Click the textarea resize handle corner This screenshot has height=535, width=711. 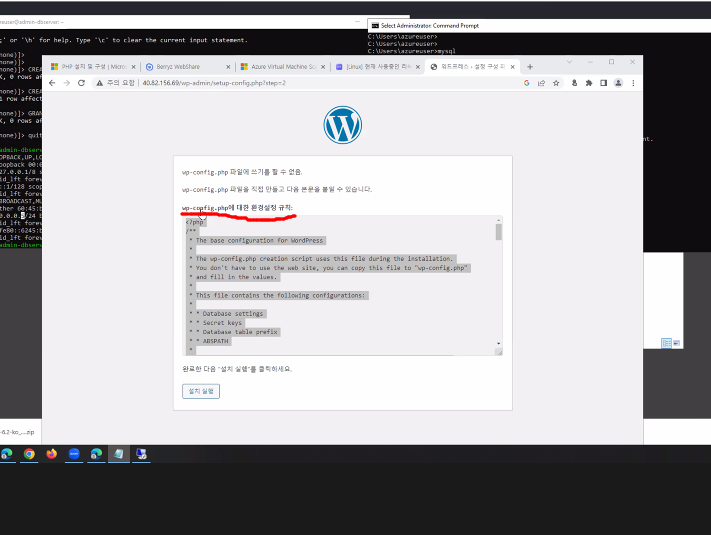(499, 352)
